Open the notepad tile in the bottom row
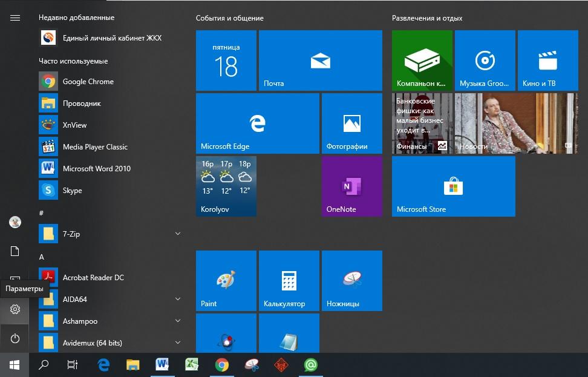This screenshot has height=377, width=588. click(x=289, y=333)
